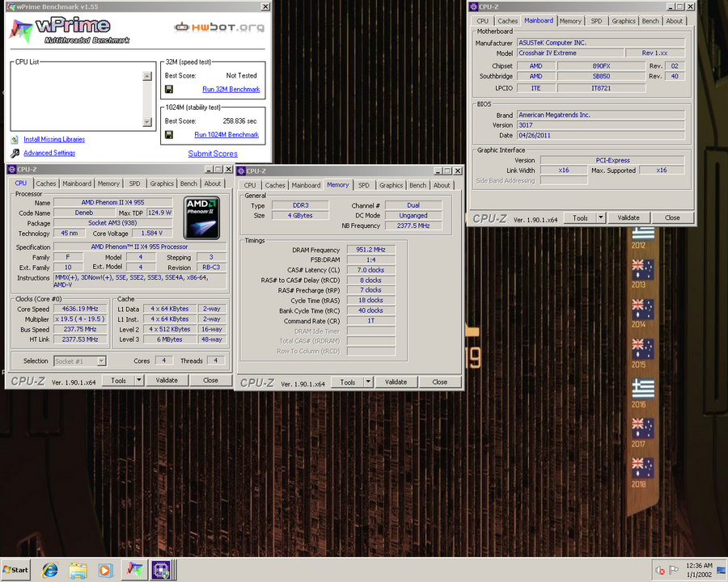Click the NB Frequency value 2377.5 MHz

point(413,226)
